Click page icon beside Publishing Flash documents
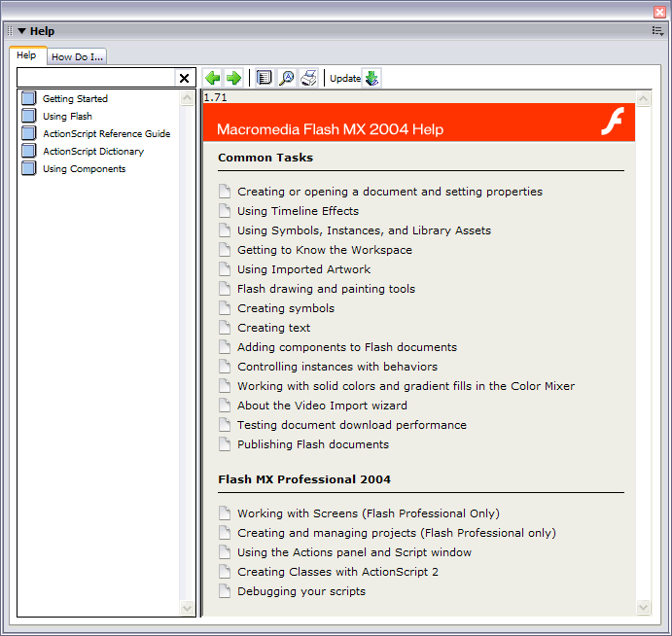This screenshot has width=672, height=636. (x=225, y=444)
